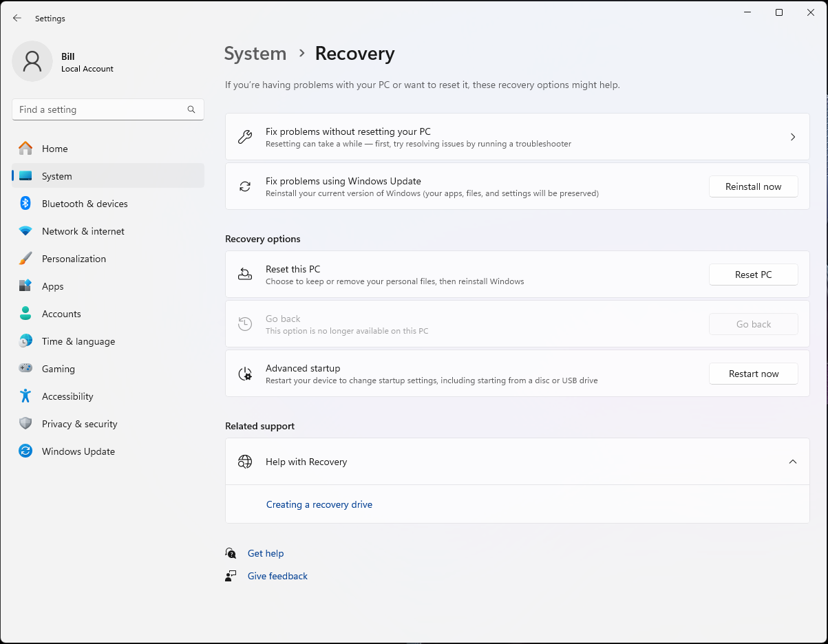
Task: Click the Give feedback person icon
Action: tap(231, 576)
